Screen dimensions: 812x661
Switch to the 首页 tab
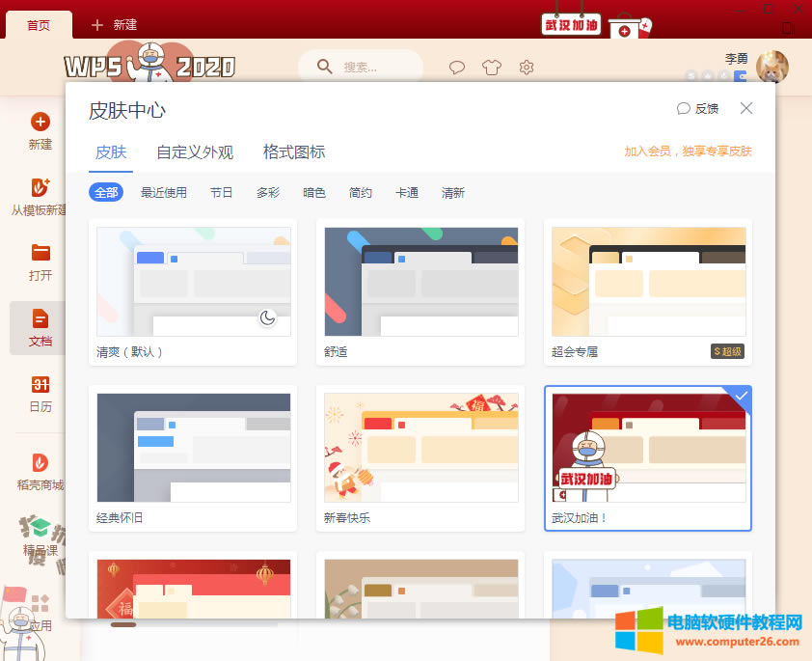tap(39, 25)
